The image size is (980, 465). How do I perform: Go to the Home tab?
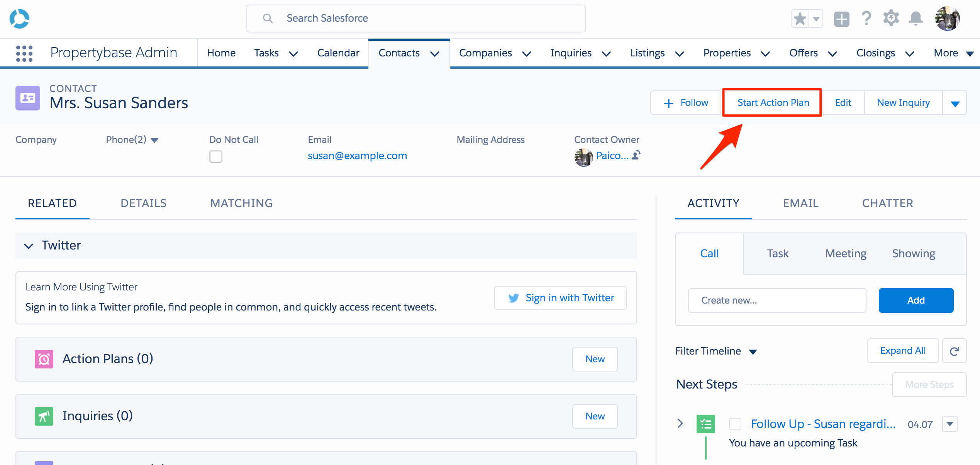[x=221, y=53]
